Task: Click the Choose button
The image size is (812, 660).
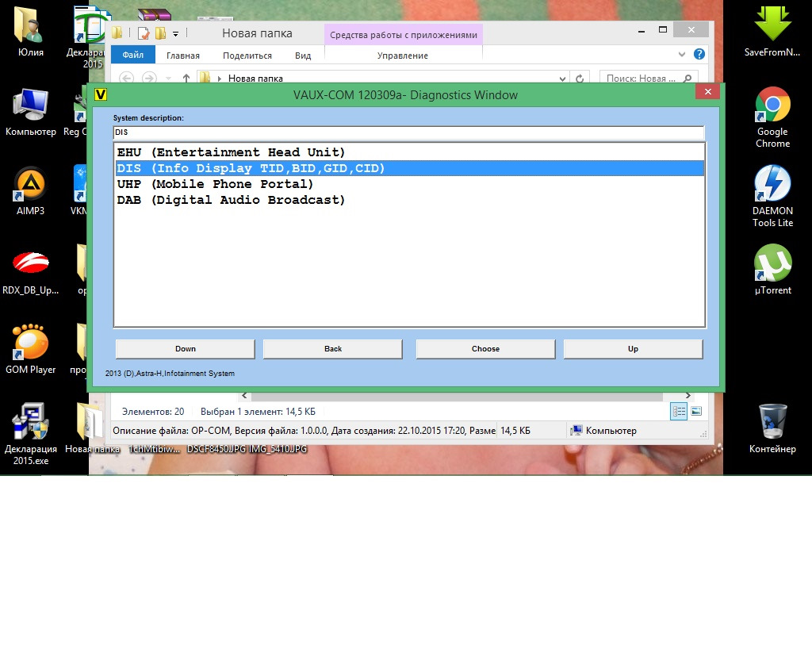Action: [x=486, y=349]
